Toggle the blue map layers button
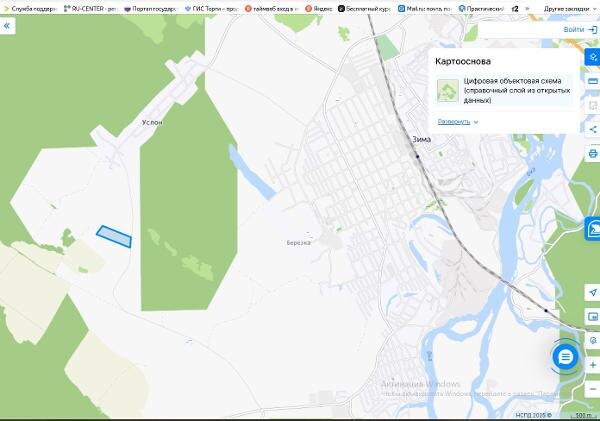600x421 pixels. point(593,57)
